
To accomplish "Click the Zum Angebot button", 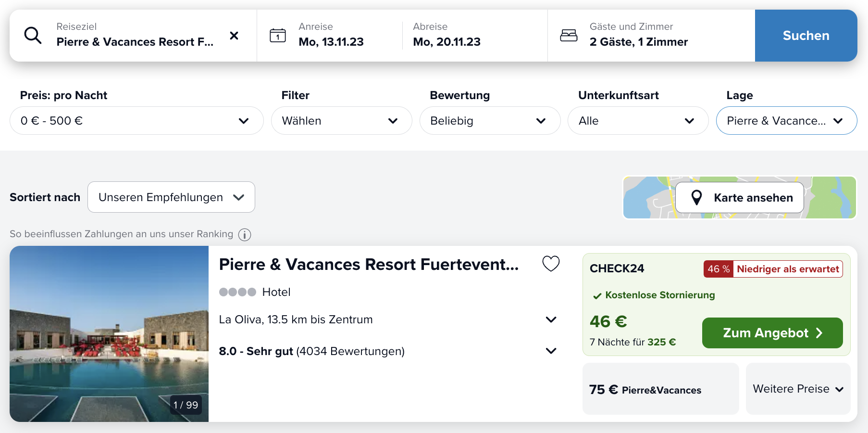I will click(772, 333).
